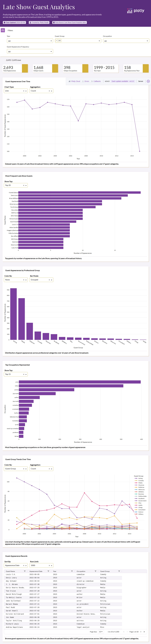This screenshot has height=644, width=151.
Task: Click the Occupation column filter icon
Action: 95,571
